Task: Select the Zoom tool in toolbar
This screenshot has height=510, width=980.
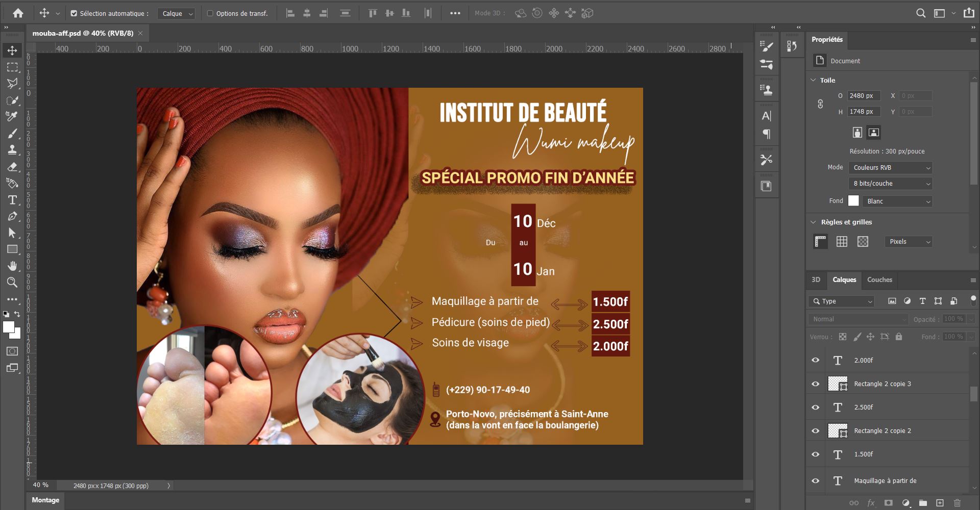Action: pos(12,283)
